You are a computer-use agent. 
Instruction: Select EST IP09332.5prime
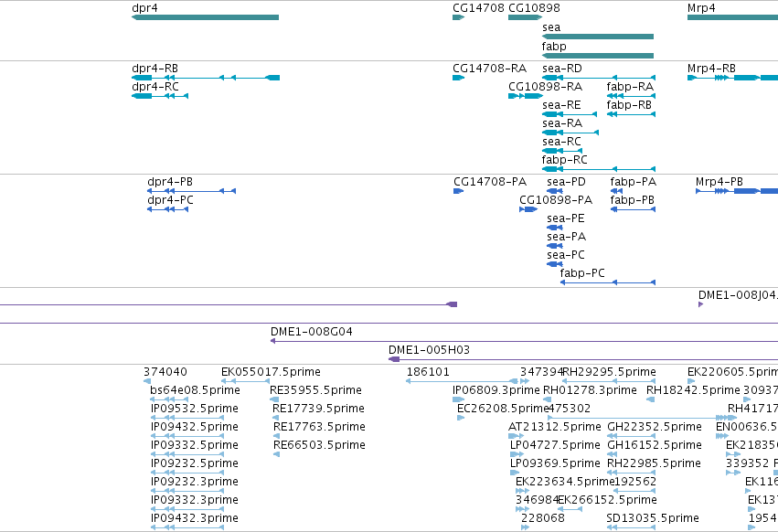pos(187,454)
